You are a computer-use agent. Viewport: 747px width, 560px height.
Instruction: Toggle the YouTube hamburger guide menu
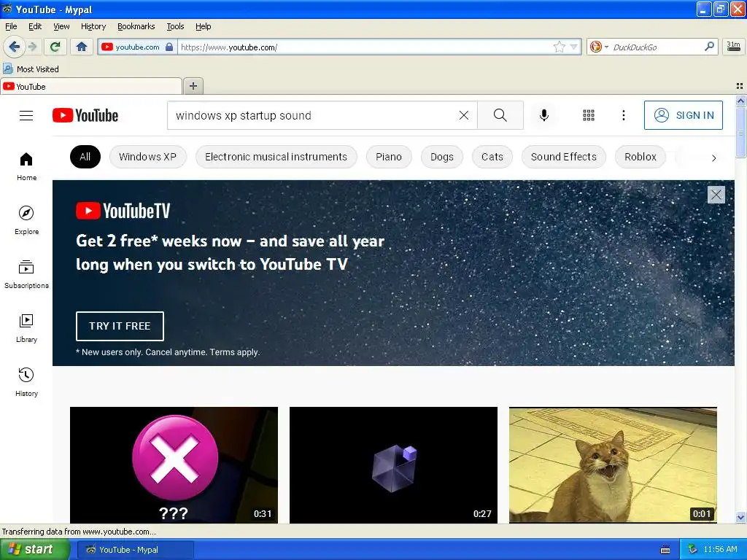(x=26, y=115)
